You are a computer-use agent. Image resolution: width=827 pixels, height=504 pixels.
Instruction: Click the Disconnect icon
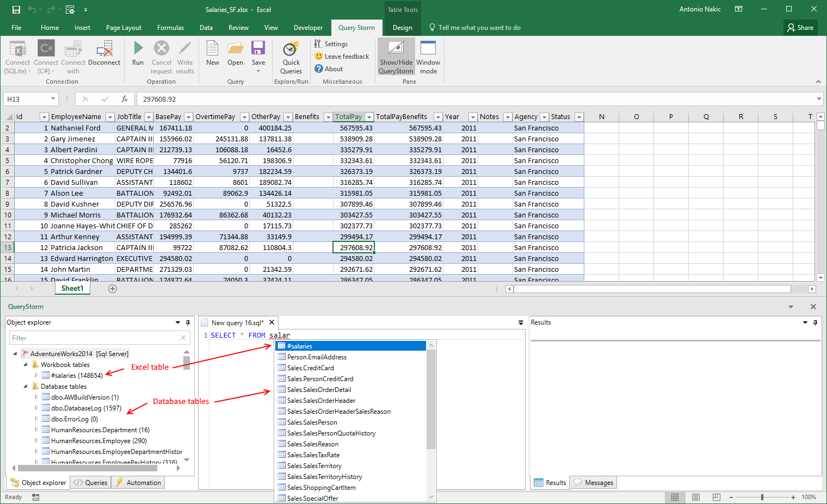coord(104,49)
